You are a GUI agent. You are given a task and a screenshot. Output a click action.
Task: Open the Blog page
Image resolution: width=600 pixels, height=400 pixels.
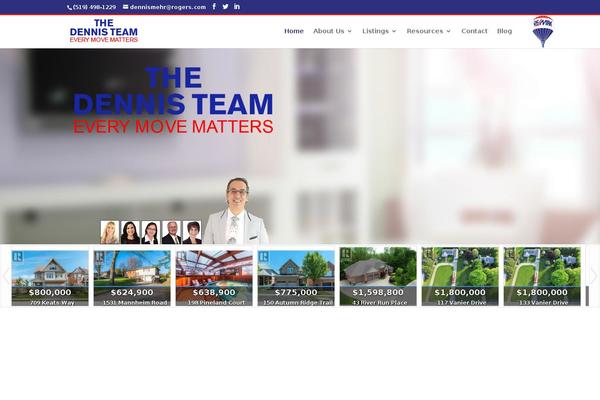pos(504,31)
